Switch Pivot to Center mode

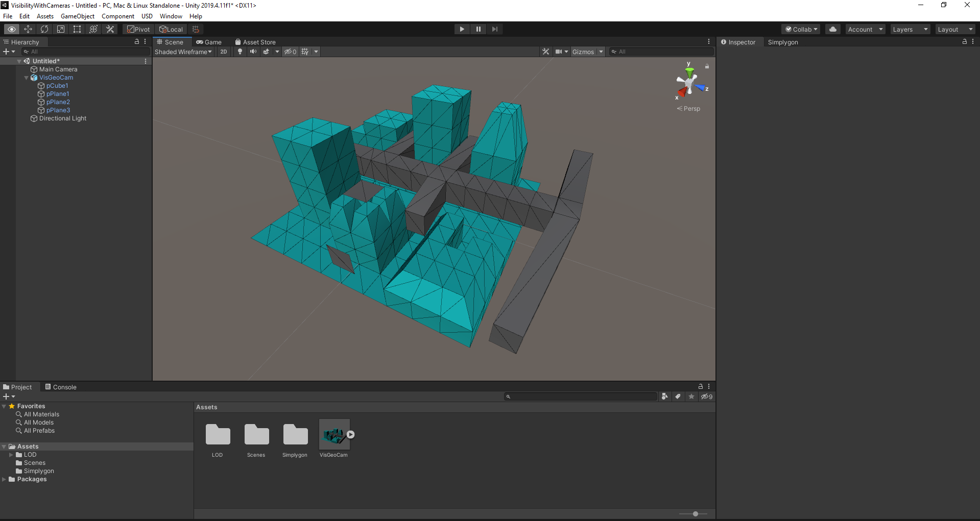tap(137, 29)
